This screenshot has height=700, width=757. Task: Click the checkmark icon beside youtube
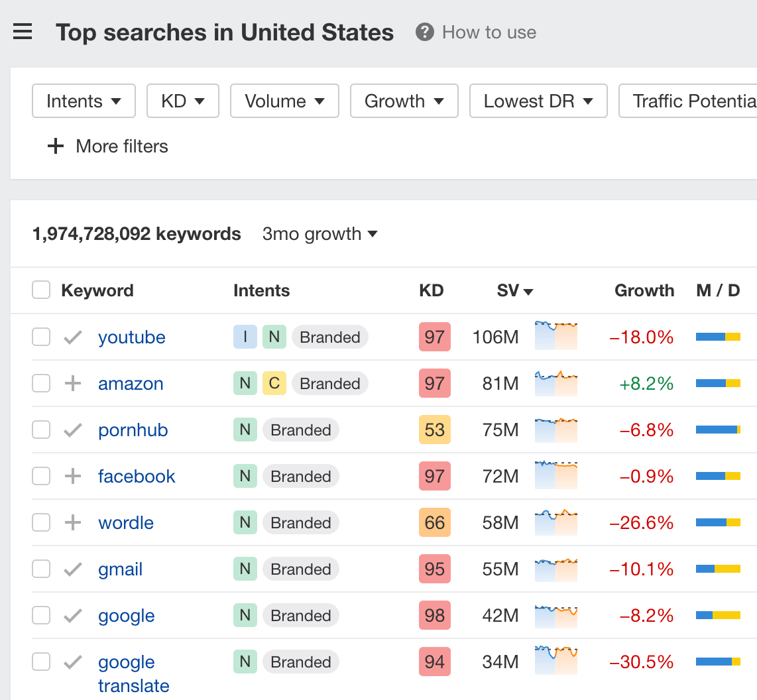72,337
